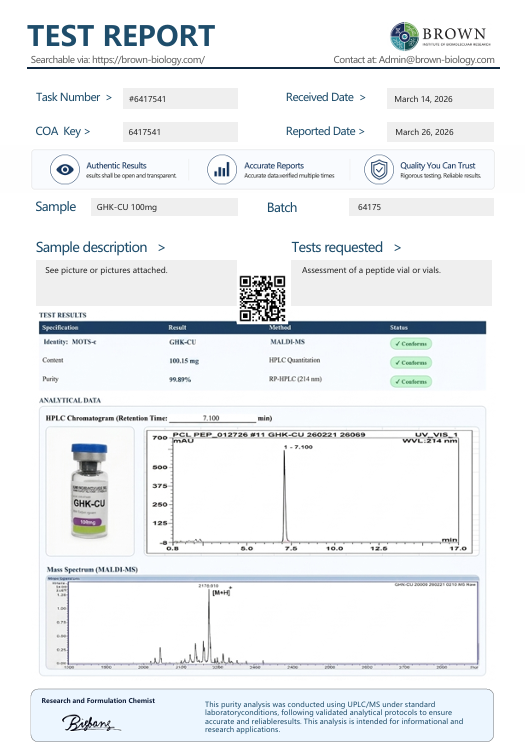Click the Mass Spectrum (MALDI-MS) label
The height and width of the screenshot is (742, 525).
coord(92,569)
